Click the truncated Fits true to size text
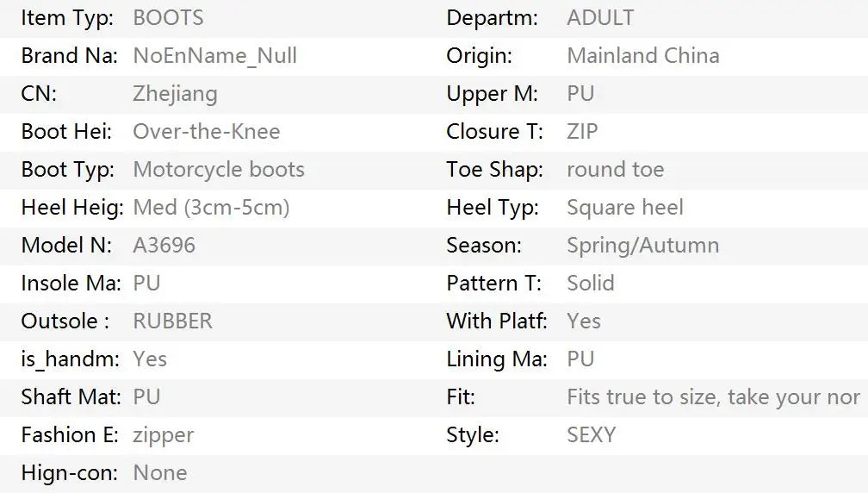This screenshot has height=493, width=868. [x=714, y=397]
